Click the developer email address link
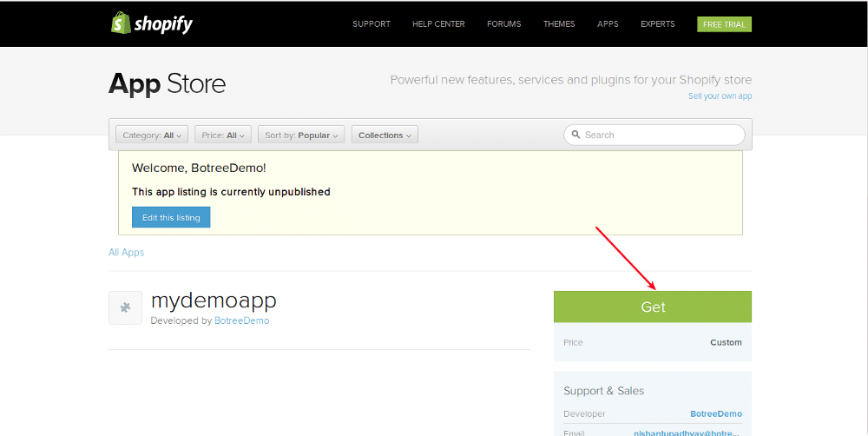Viewport: 868px width, 436px height. coord(687,433)
